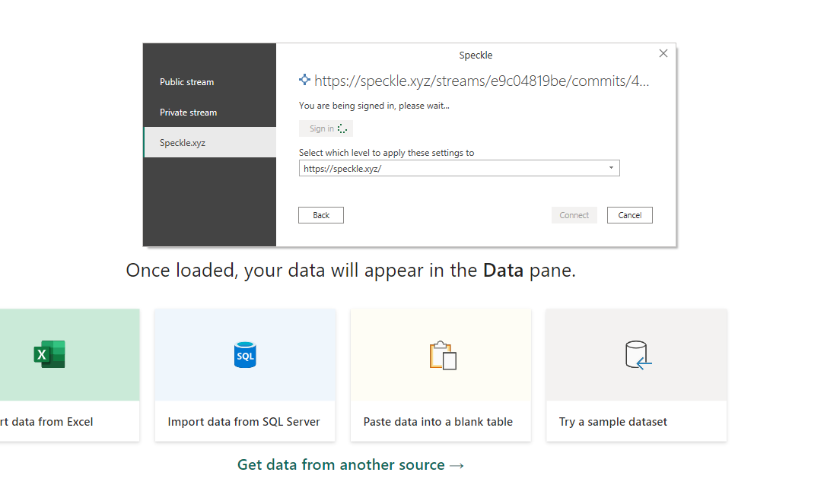Click Import data from SQL Server label

243,422
